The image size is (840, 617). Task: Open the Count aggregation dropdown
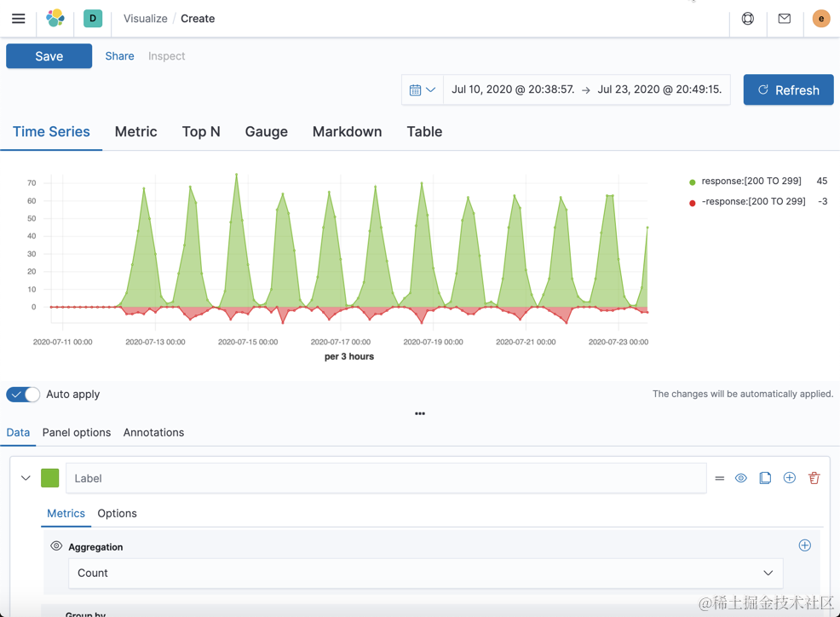point(426,573)
